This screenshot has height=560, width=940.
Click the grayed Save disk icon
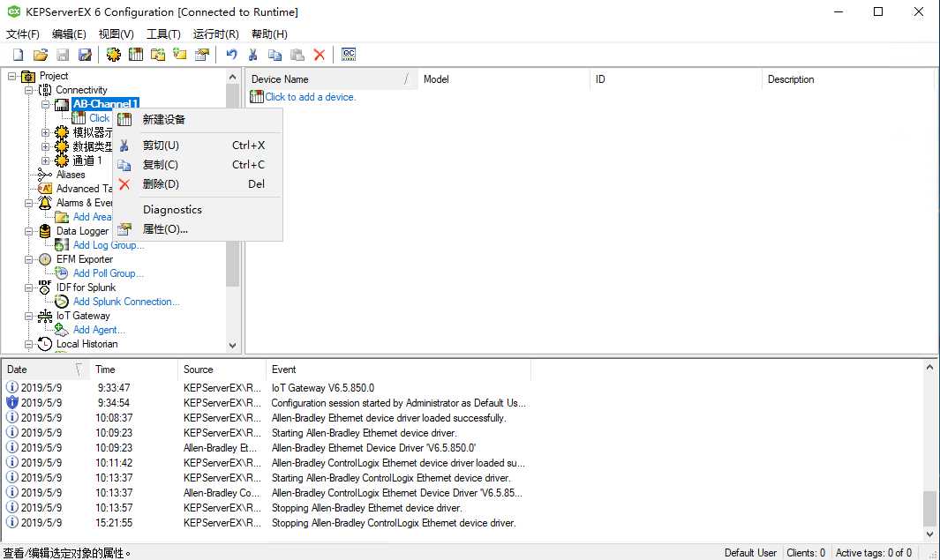63,55
